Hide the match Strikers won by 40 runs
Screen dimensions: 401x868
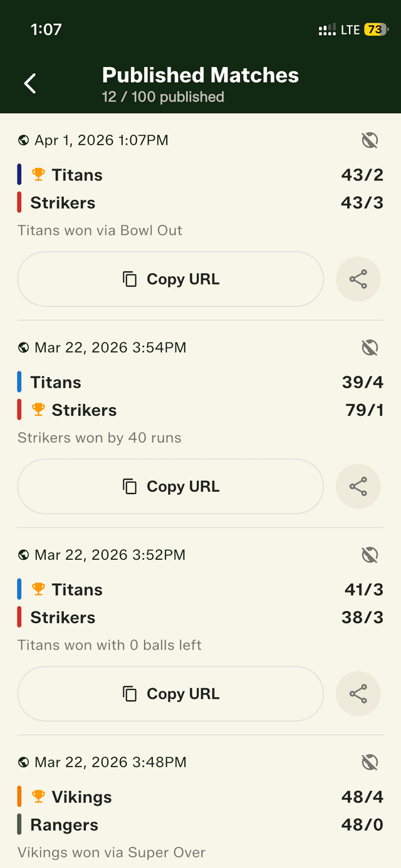pyautogui.click(x=370, y=347)
